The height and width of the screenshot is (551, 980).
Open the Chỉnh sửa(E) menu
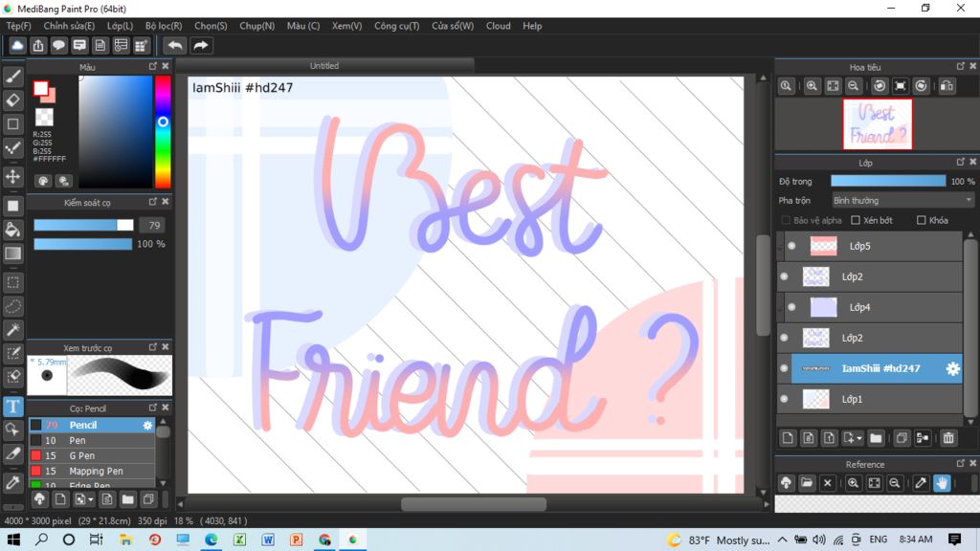point(69,26)
